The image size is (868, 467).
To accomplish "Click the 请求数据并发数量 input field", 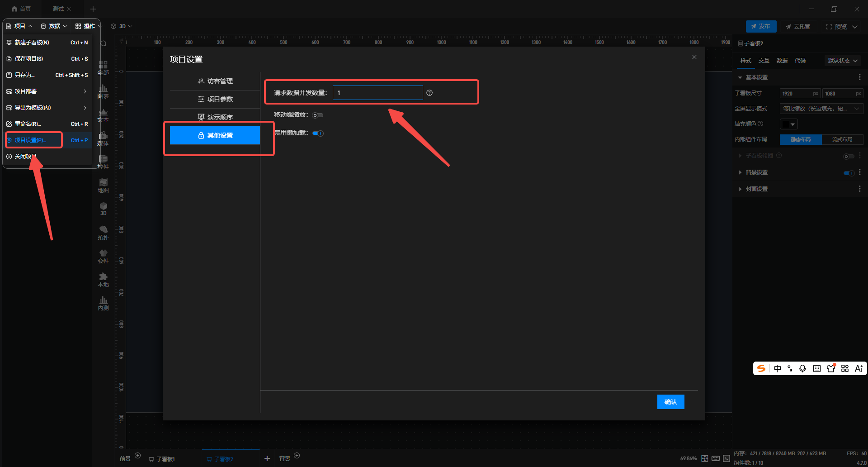I will (x=377, y=93).
